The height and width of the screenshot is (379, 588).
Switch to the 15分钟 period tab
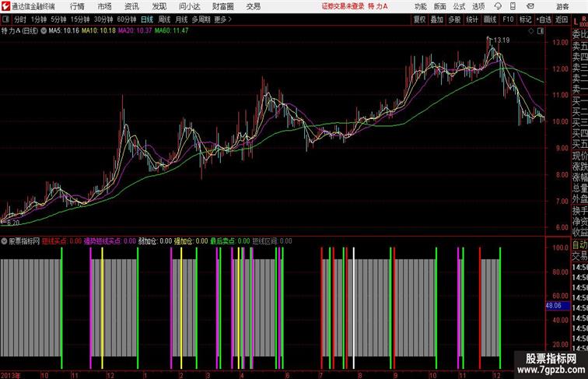tap(80, 19)
